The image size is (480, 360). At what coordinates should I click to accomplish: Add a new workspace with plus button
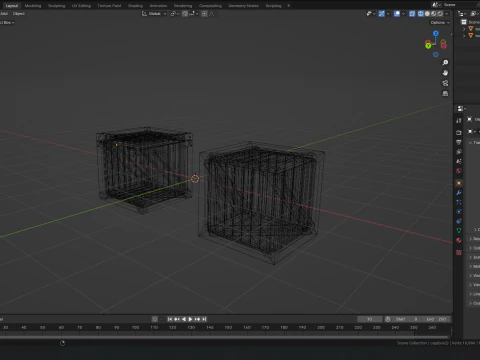point(289,6)
